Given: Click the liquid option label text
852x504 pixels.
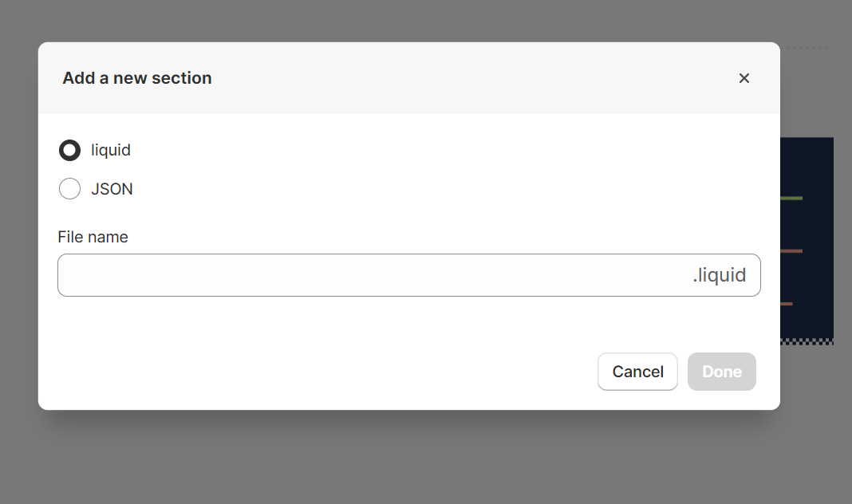Looking at the screenshot, I should pos(111,150).
